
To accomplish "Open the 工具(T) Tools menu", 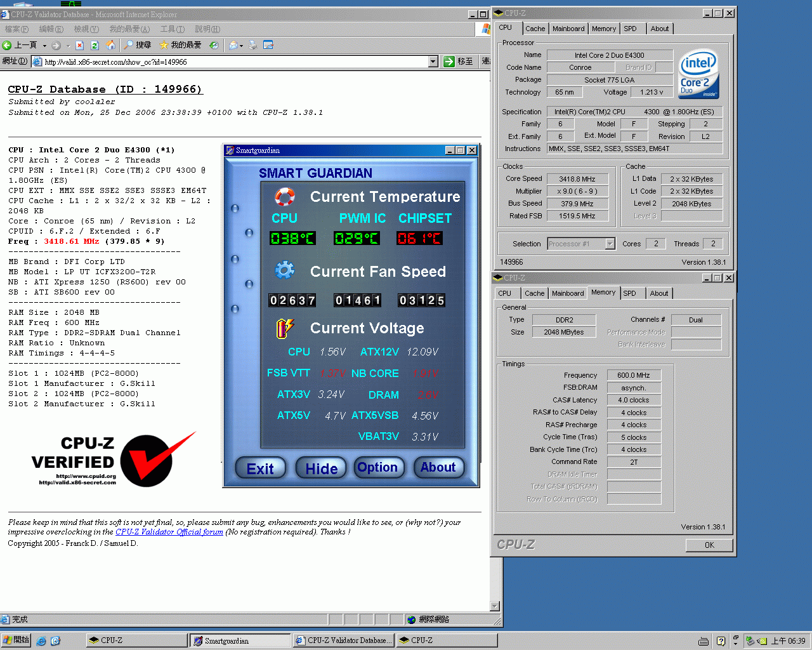I will 172,29.
